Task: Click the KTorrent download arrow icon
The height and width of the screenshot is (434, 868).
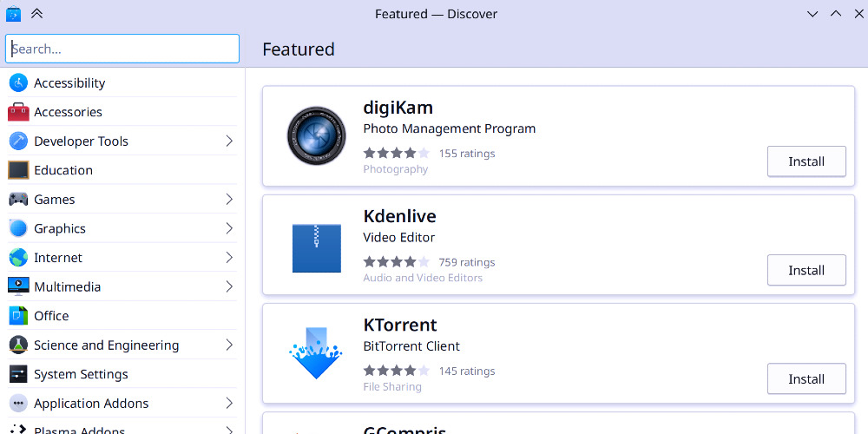Action: pyautogui.click(x=316, y=353)
